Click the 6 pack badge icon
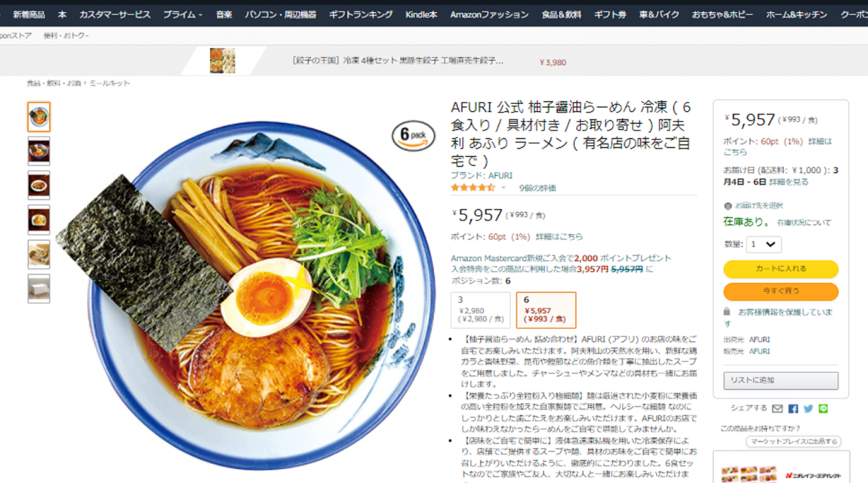The height and width of the screenshot is (483, 868). [414, 136]
